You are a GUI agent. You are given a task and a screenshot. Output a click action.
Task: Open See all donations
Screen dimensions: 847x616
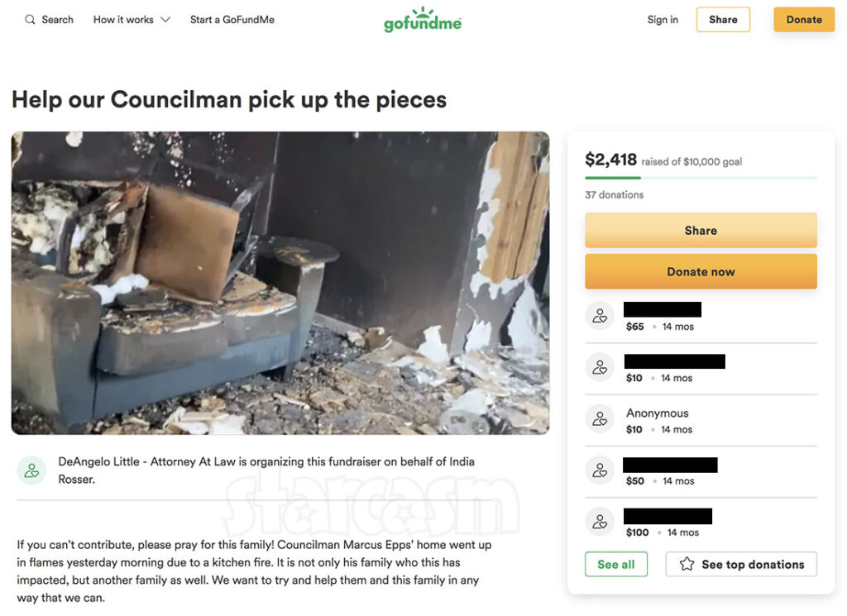(x=616, y=564)
